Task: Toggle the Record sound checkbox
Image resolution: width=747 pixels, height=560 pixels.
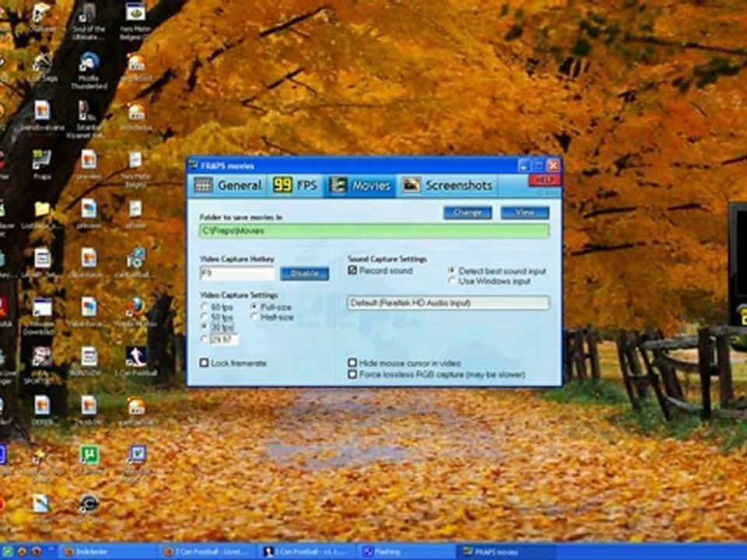Action: point(352,271)
